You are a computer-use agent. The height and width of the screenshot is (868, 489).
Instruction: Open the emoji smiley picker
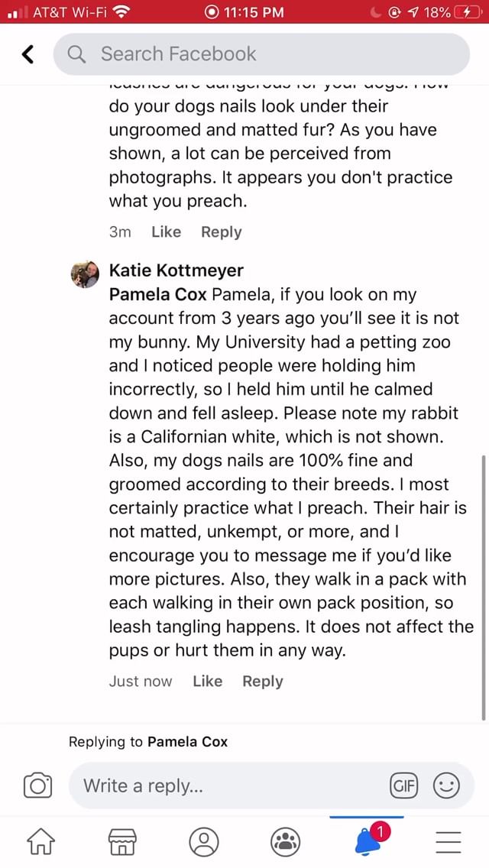click(x=446, y=785)
